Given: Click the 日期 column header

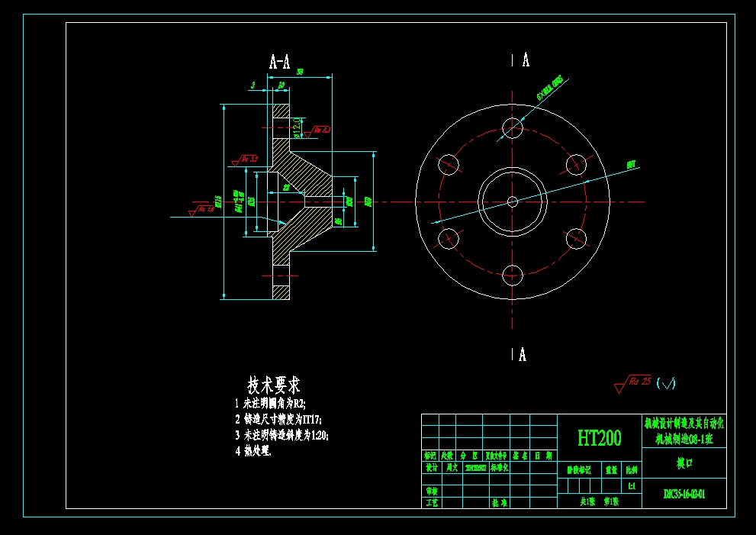Looking at the screenshot, I should [x=543, y=456].
